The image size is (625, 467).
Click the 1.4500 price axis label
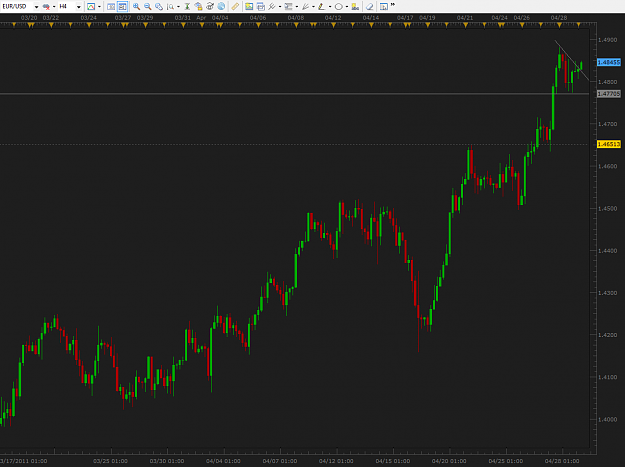point(607,208)
